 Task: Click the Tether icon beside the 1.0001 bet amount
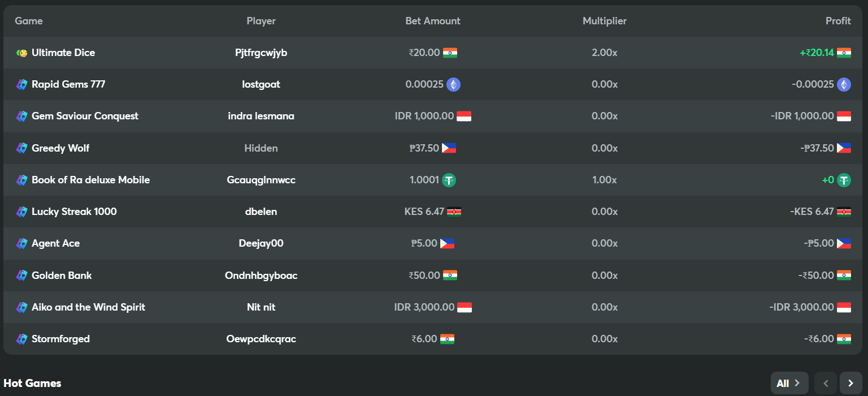click(x=449, y=180)
